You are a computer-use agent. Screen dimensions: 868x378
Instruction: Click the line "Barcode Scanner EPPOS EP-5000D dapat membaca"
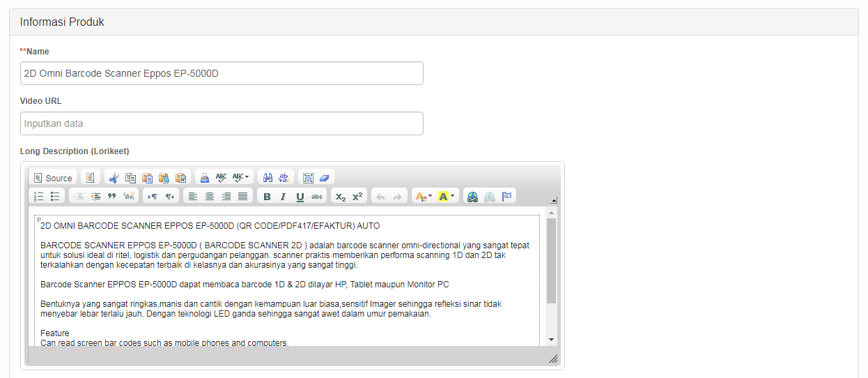click(245, 285)
